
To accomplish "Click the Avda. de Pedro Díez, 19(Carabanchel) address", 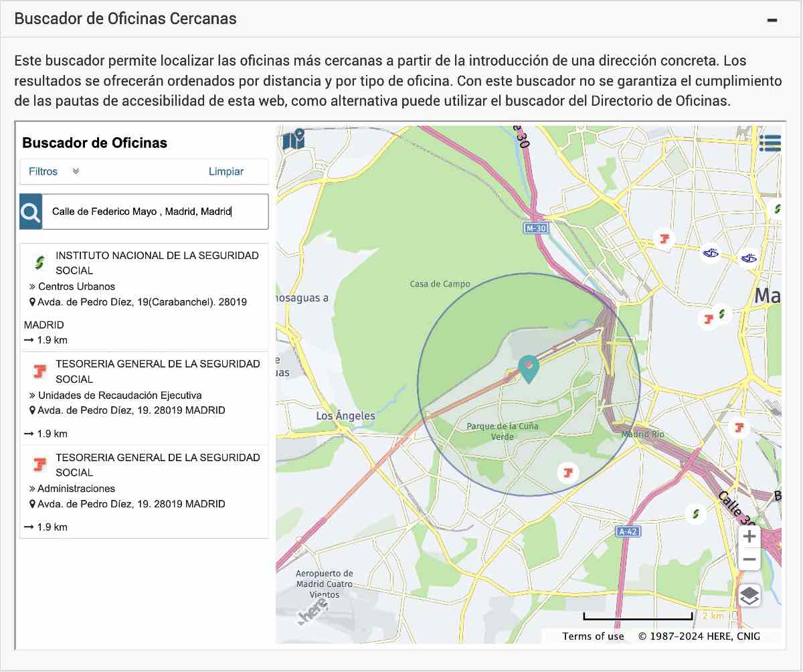I will coord(142,302).
